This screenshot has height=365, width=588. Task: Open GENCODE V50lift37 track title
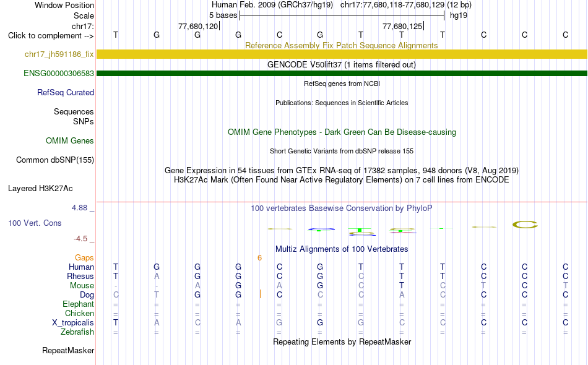[342, 64]
